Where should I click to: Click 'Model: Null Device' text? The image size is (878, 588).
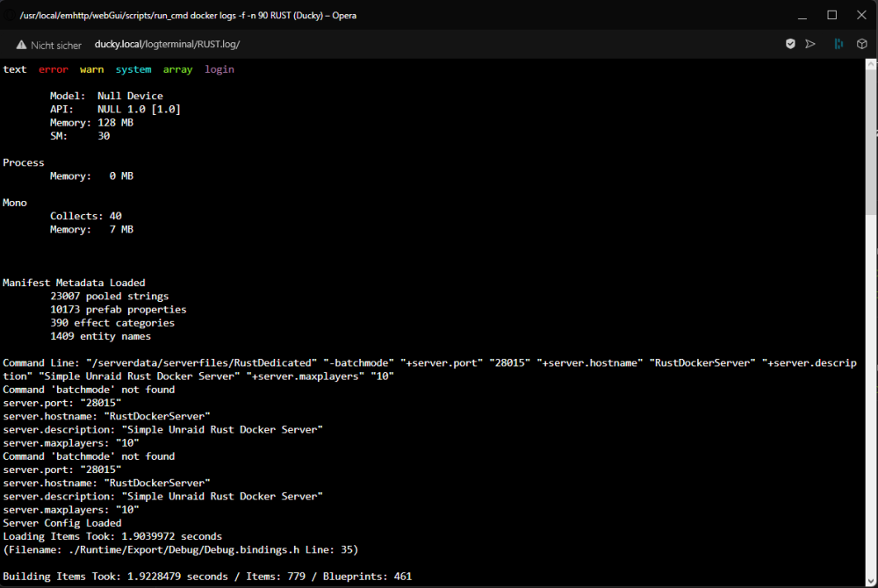point(106,96)
